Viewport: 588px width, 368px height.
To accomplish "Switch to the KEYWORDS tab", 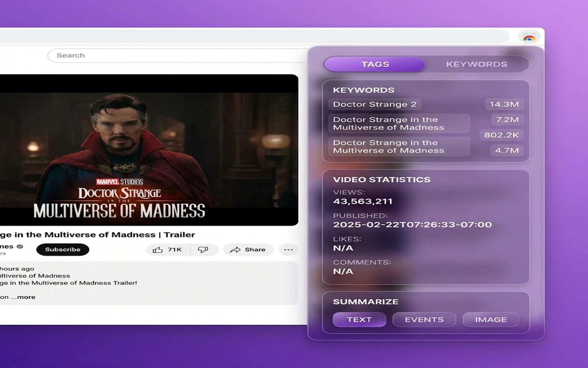I will pyautogui.click(x=477, y=64).
